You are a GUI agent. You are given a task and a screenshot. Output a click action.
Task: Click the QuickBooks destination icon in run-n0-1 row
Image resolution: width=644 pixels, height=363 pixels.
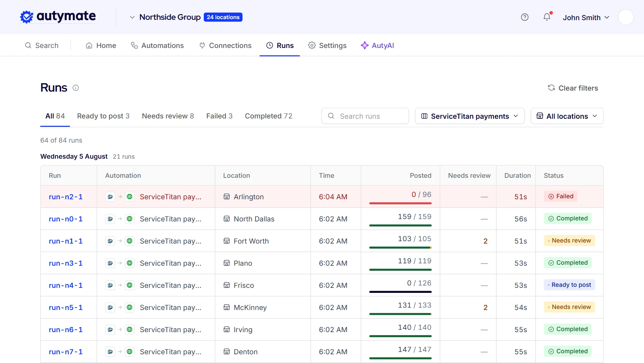coord(129,219)
